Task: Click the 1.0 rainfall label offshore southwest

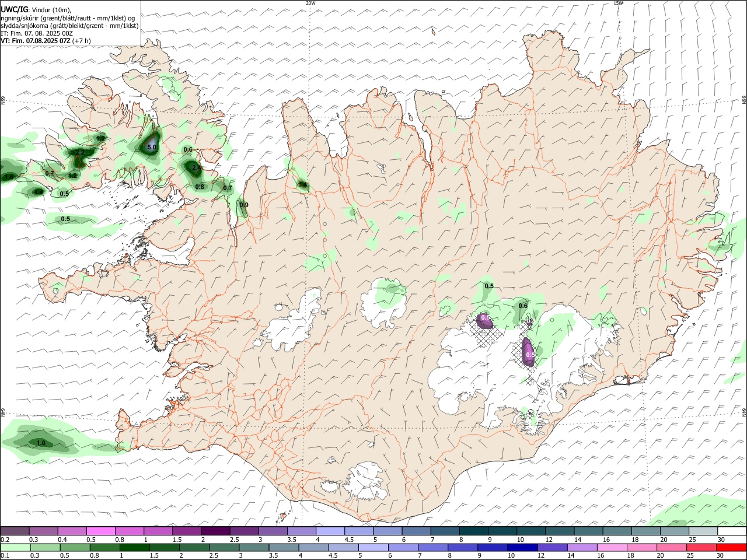Action: [41, 443]
